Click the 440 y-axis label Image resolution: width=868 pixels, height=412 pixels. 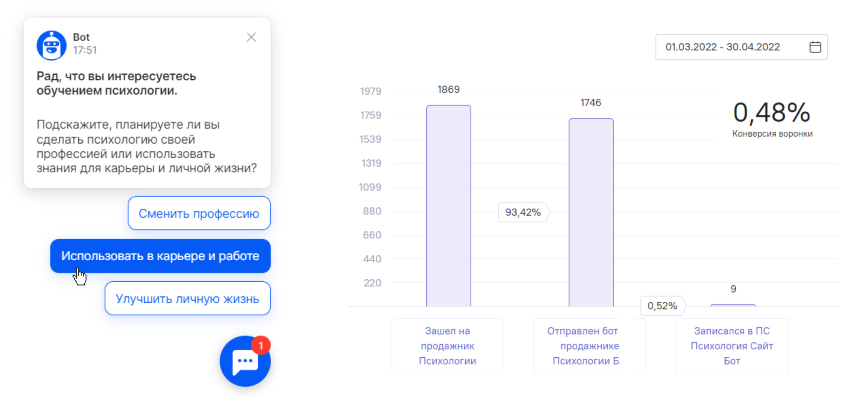[372, 259]
